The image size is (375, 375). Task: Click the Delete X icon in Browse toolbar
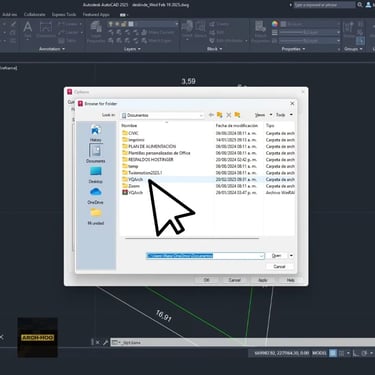(x=229, y=115)
